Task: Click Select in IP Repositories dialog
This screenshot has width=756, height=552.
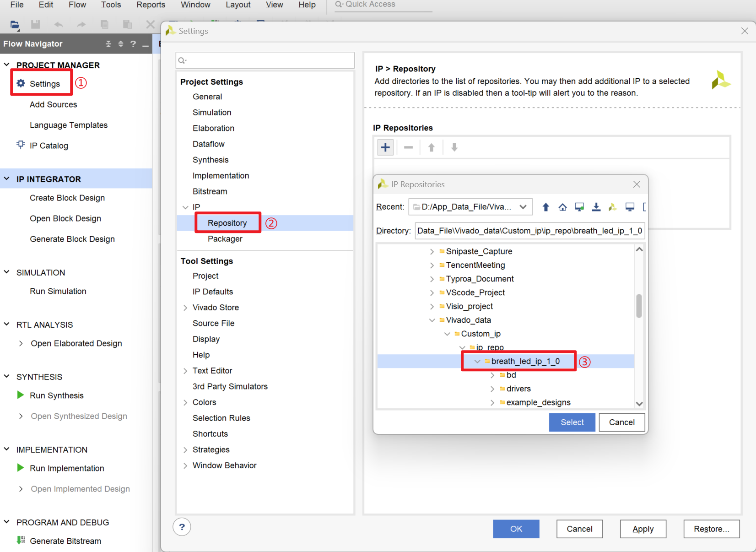Action: [x=572, y=422]
